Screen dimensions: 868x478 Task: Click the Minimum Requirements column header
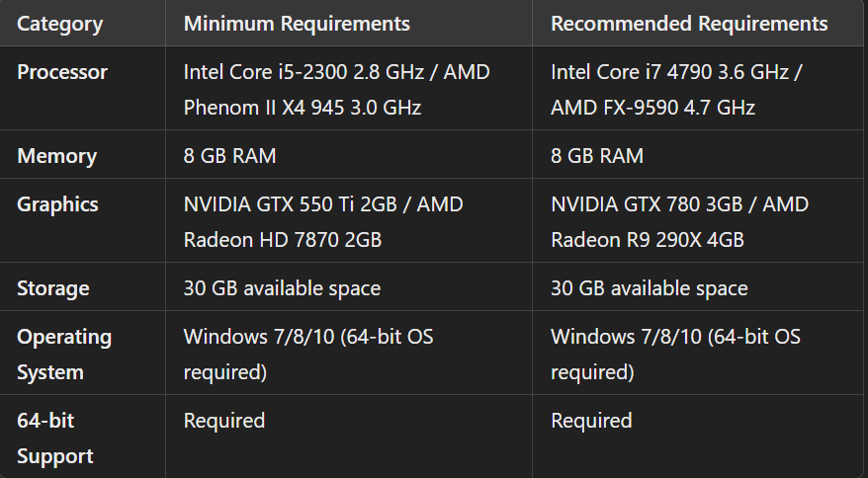click(x=297, y=23)
